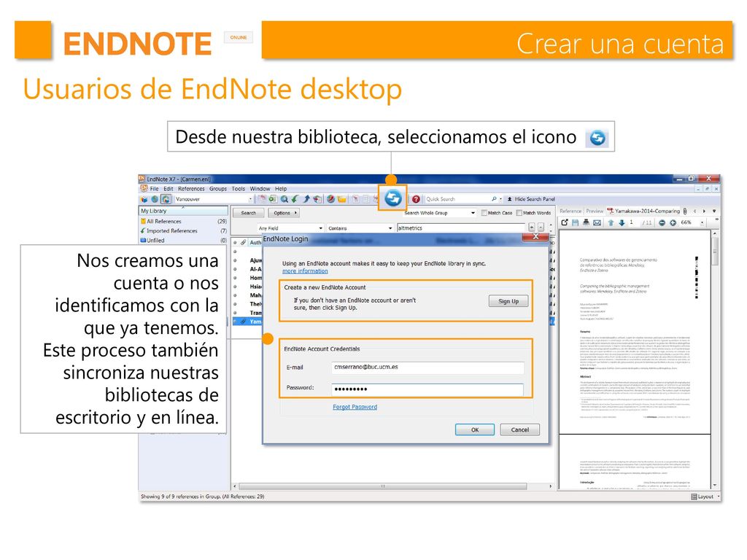Viewport: 747px width, 560px height.
Task: Go to previous PDF page arrow
Action: [611, 222]
